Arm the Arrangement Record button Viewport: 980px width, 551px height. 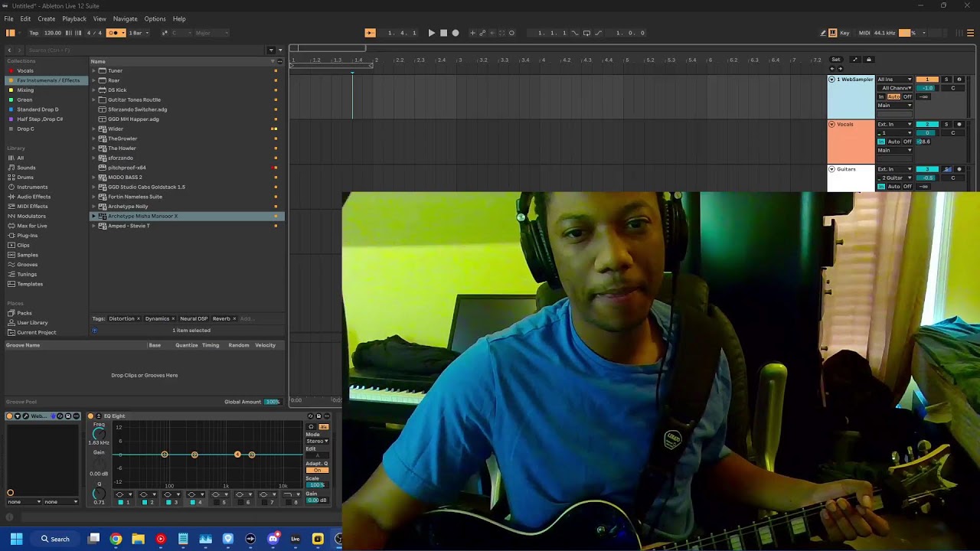coord(456,33)
